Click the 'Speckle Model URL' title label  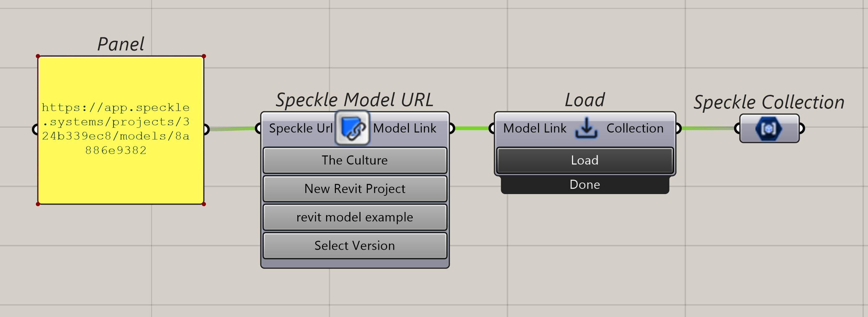click(x=354, y=100)
